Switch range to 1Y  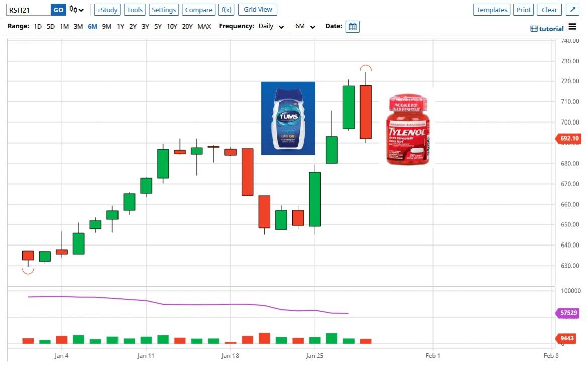[x=120, y=27]
